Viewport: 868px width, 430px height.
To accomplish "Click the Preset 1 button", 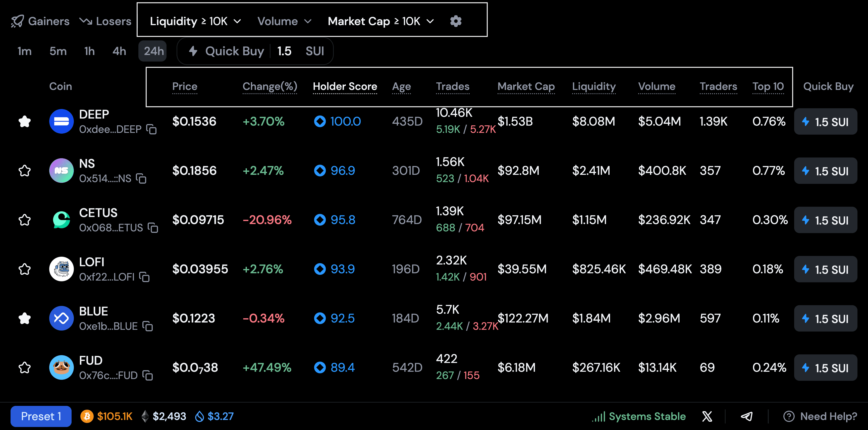I will pyautogui.click(x=41, y=416).
